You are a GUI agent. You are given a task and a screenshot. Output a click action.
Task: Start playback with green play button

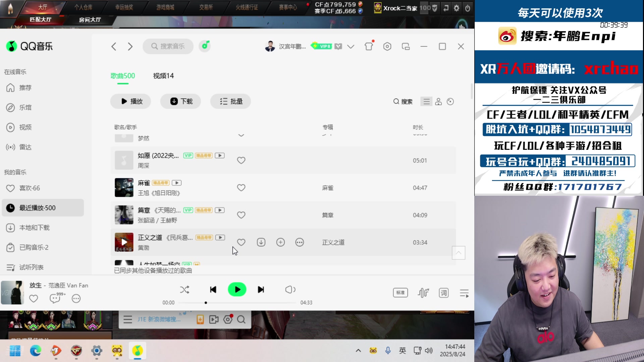[x=237, y=290]
